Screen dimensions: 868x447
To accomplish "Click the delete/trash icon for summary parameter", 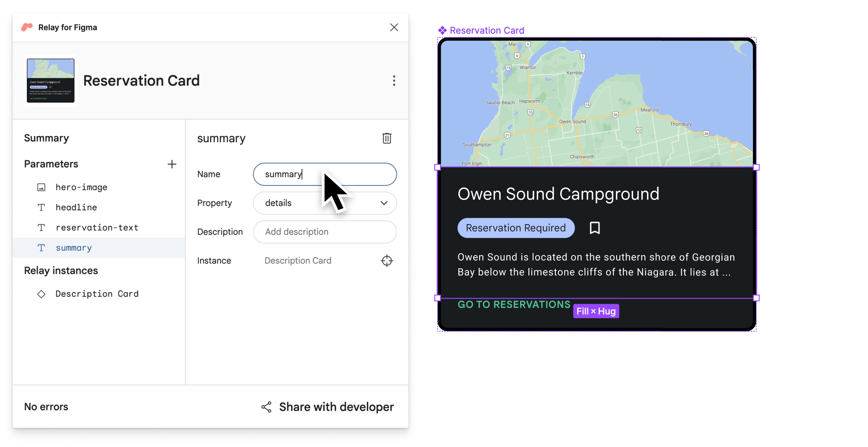I will [387, 138].
